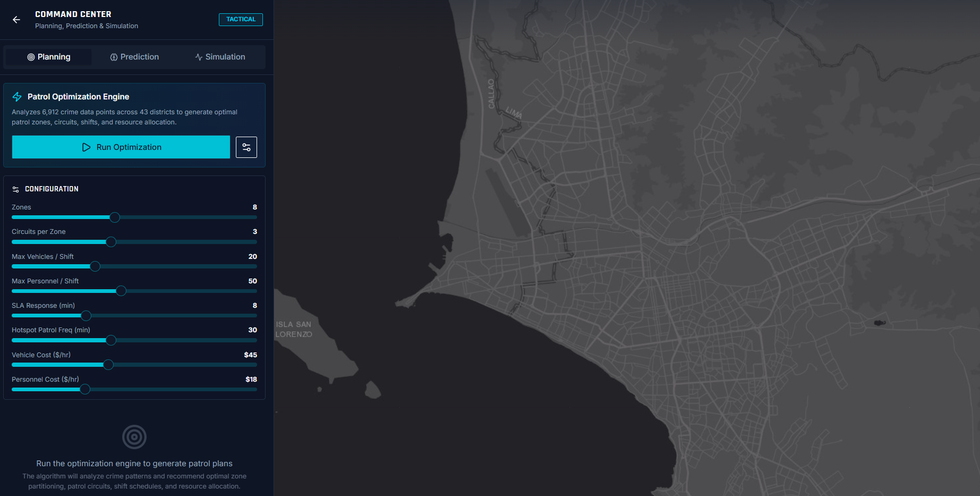The width and height of the screenshot is (980, 496).
Task: Click the CONFIGURATION section heading
Action: (x=52, y=189)
